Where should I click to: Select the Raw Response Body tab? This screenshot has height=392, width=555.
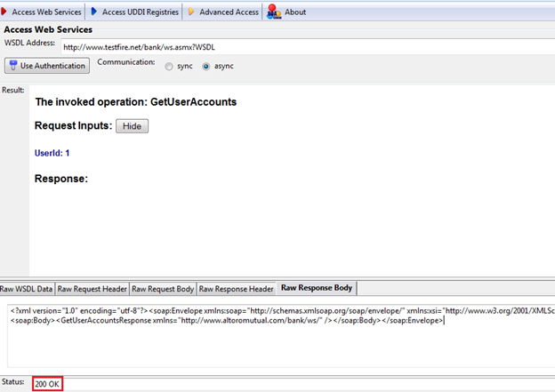(317, 288)
